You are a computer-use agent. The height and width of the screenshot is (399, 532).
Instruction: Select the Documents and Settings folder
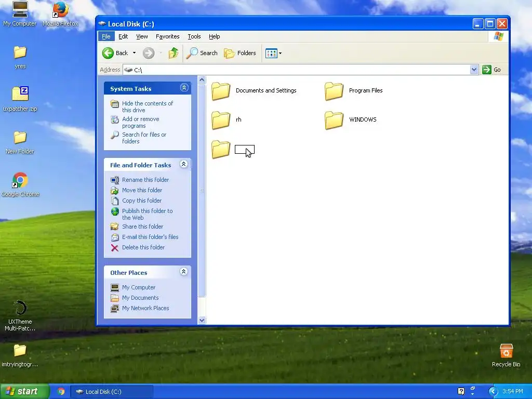tap(255, 91)
